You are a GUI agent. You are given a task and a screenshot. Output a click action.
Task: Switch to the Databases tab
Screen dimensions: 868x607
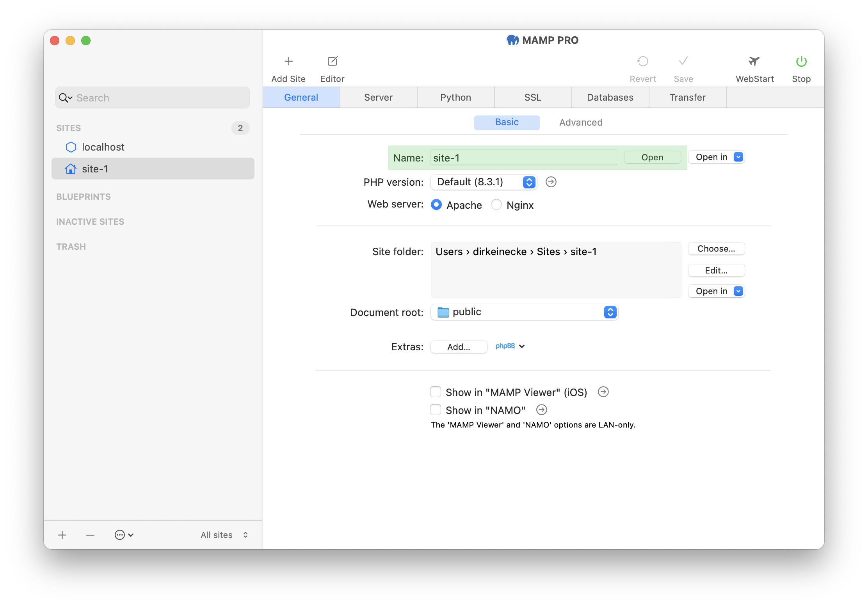pos(610,97)
